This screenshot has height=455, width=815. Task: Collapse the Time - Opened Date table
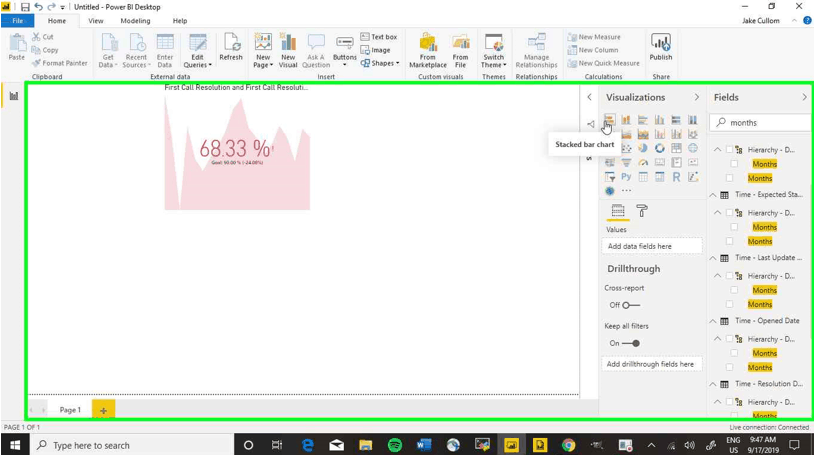click(x=713, y=321)
